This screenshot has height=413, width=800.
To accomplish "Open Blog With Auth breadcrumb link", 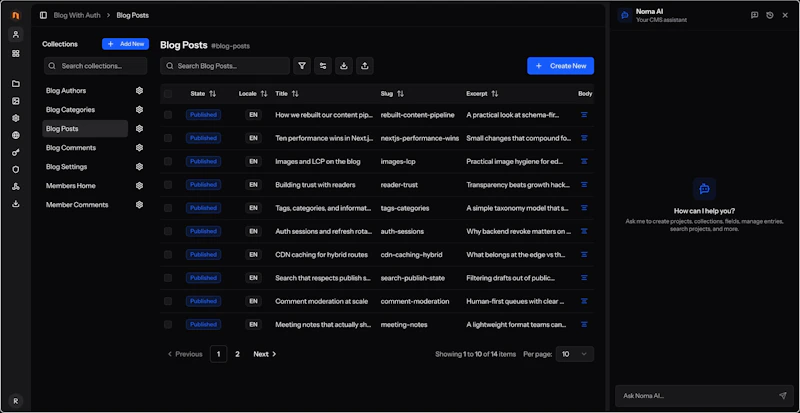I will tap(77, 15).
